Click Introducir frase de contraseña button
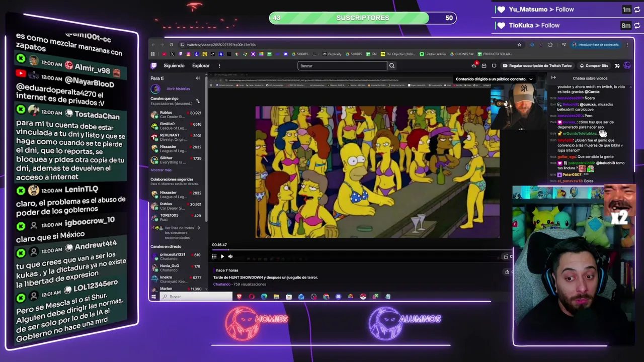 click(595, 45)
